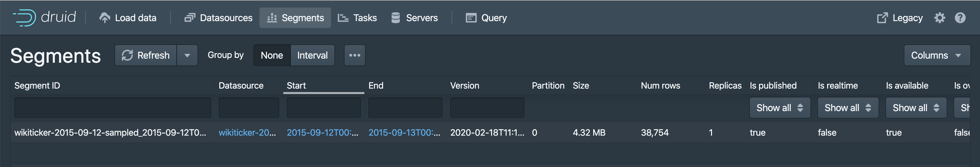The width and height of the screenshot is (980, 167).
Task: Expand the Refresh interval dropdown arrow
Action: pos(187,55)
